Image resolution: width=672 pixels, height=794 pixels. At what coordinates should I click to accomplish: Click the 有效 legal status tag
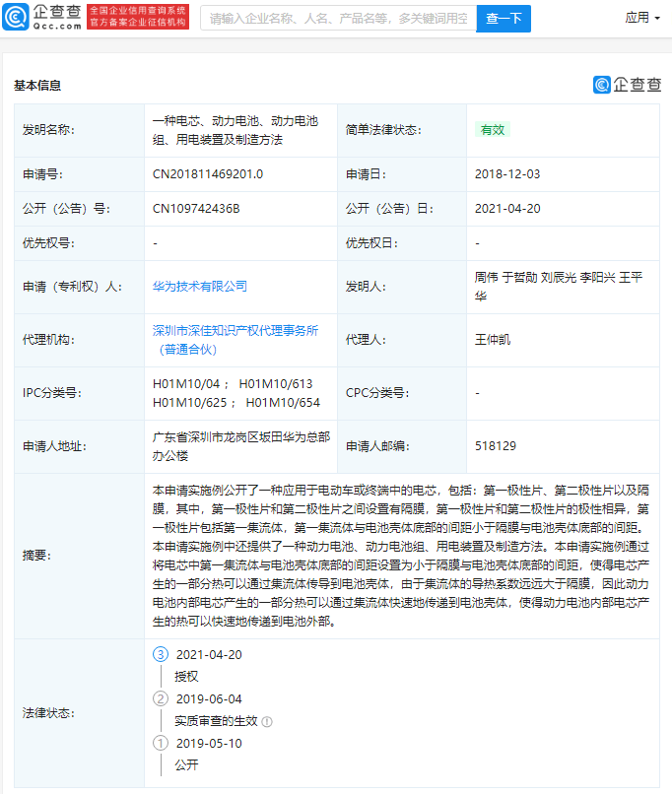[x=493, y=130]
